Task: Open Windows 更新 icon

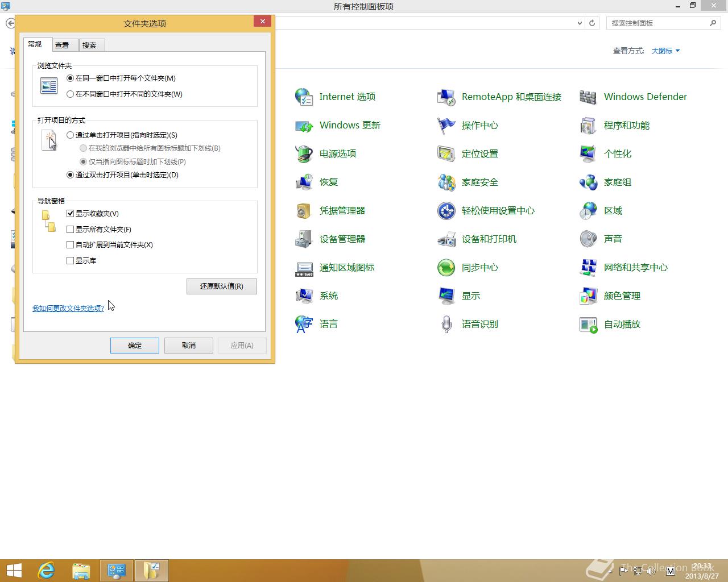Action: pos(304,125)
